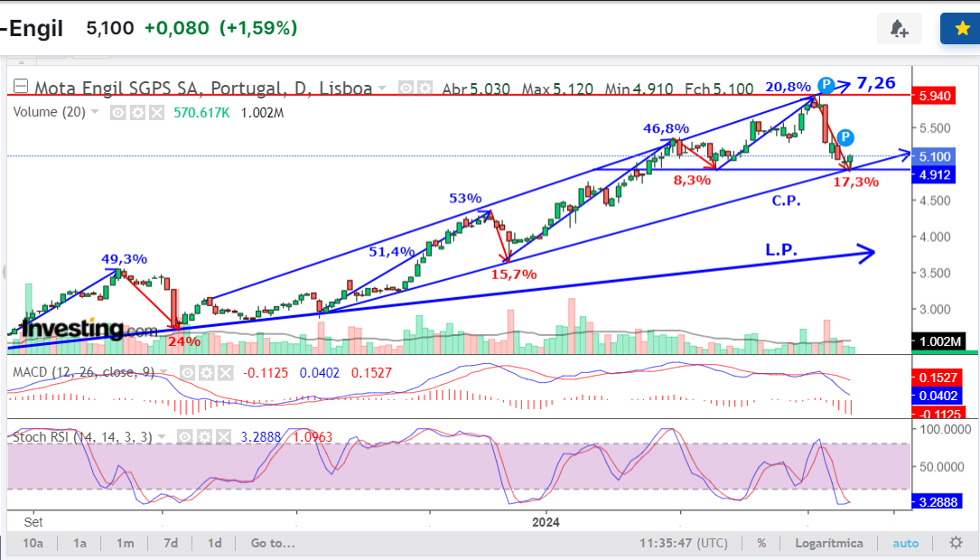Image resolution: width=980 pixels, height=560 pixels.
Task: Select the 1d time range
Action: 215,543
